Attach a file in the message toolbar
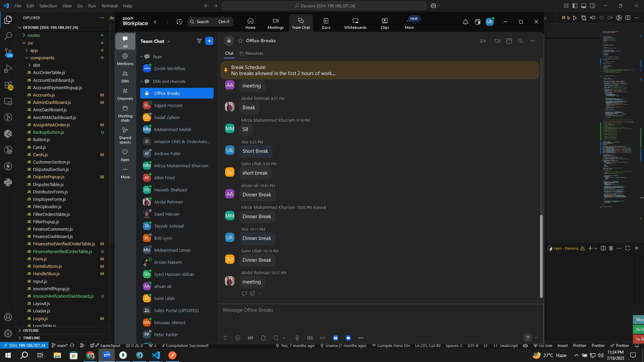Image resolution: width=644 pixels, height=362 pixels. tap(263, 338)
